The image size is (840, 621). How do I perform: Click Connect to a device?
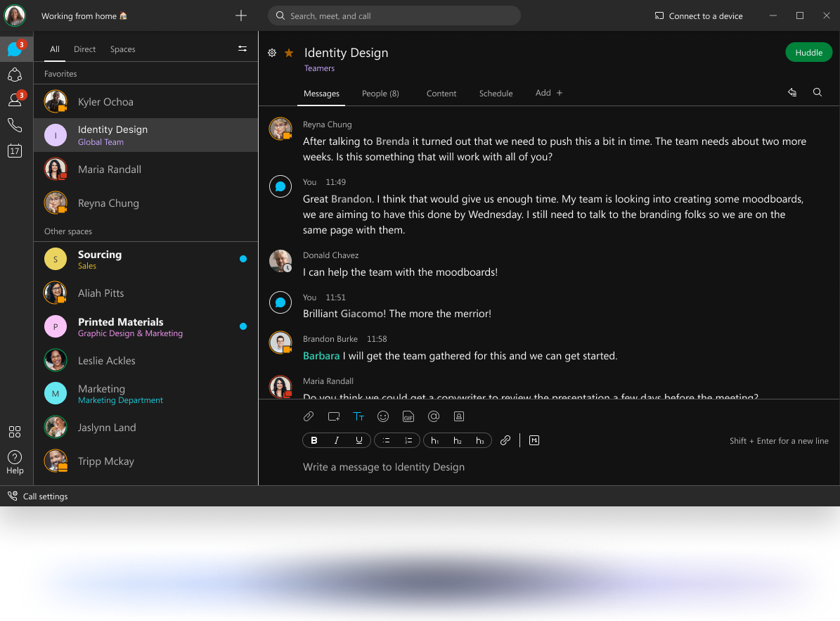point(699,16)
